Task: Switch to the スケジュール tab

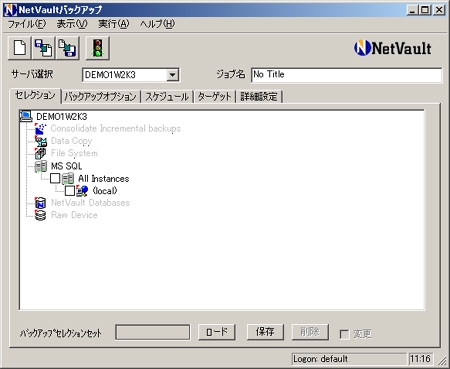Action: click(x=167, y=97)
